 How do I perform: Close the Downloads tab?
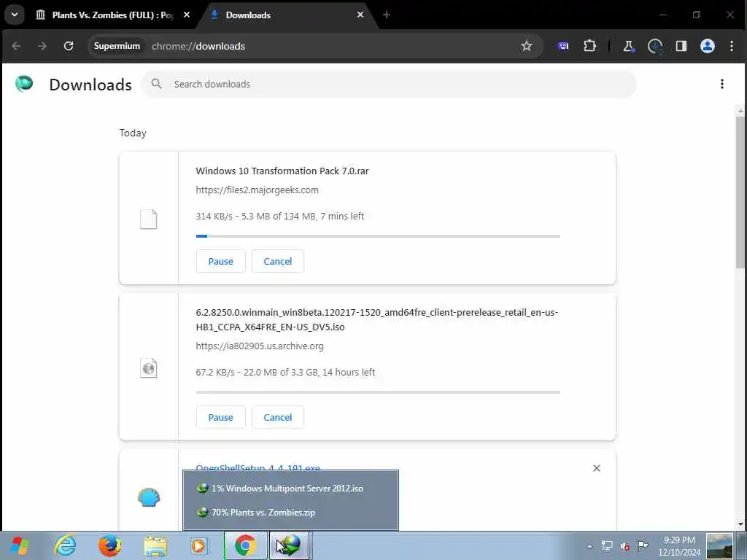[x=360, y=15]
